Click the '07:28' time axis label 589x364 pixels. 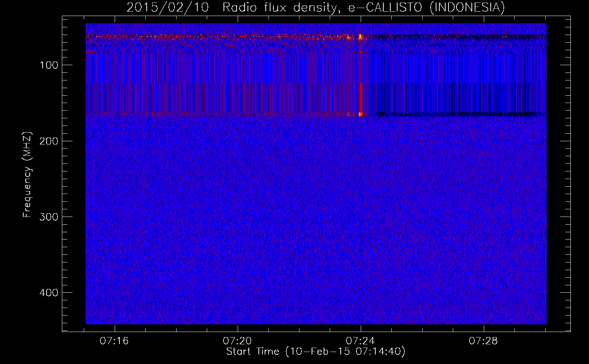(483, 341)
